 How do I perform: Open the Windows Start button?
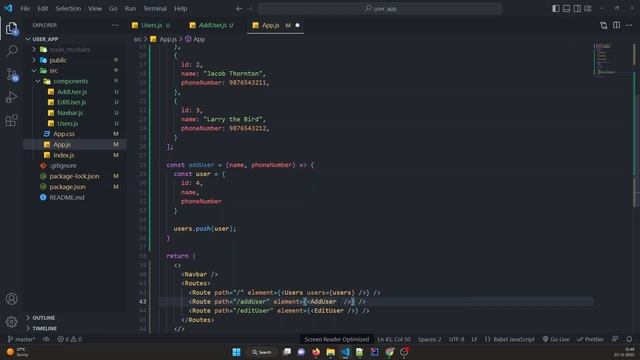(236, 352)
